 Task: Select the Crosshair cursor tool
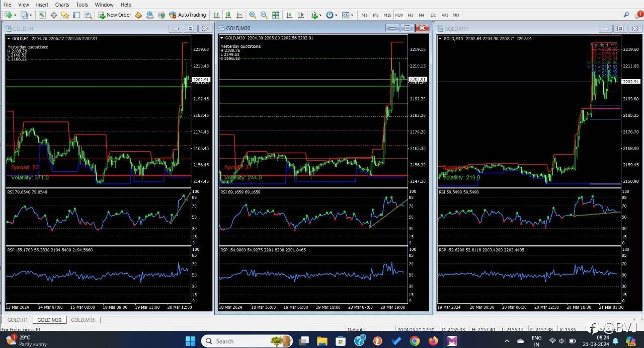(54, 15)
